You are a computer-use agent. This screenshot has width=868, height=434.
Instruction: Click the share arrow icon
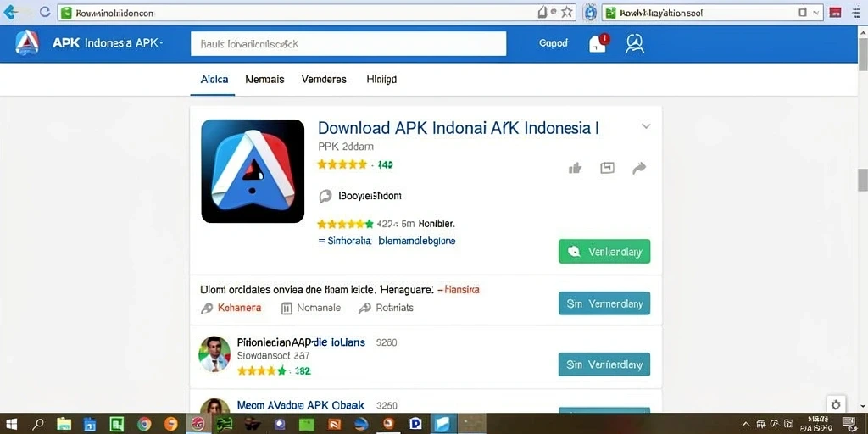click(x=639, y=168)
